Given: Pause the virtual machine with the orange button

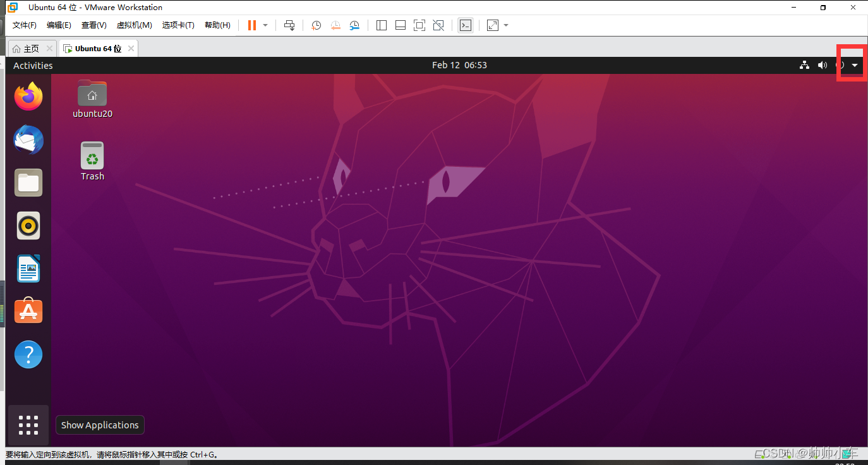Looking at the screenshot, I should 252,25.
